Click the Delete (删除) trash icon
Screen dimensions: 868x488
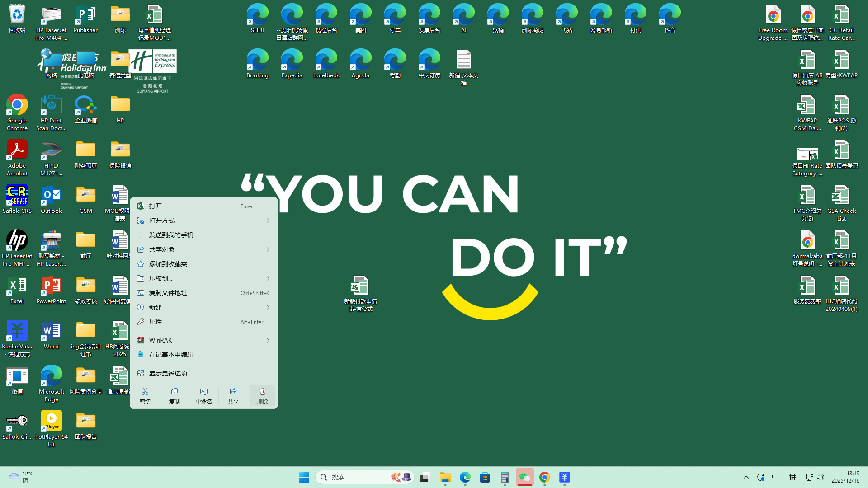coord(262,391)
